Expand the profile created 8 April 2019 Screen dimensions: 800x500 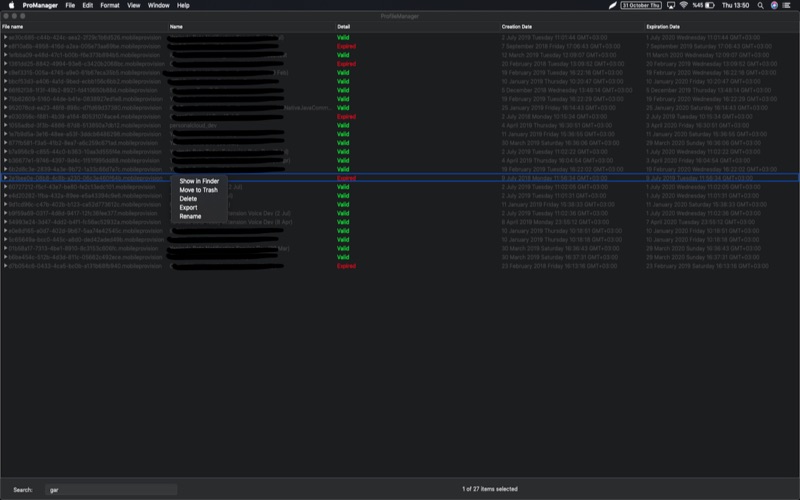click(x=6, y=222)
